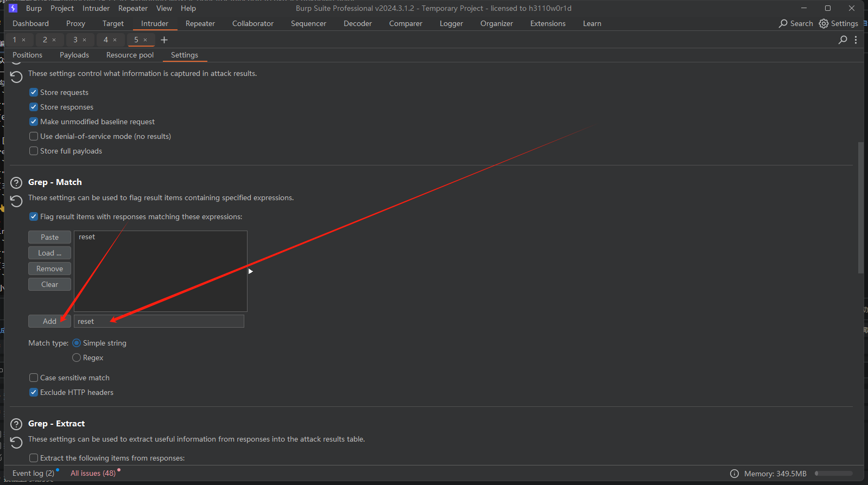Restore Grep - Match defaults via reset icon

pos(16,201)
